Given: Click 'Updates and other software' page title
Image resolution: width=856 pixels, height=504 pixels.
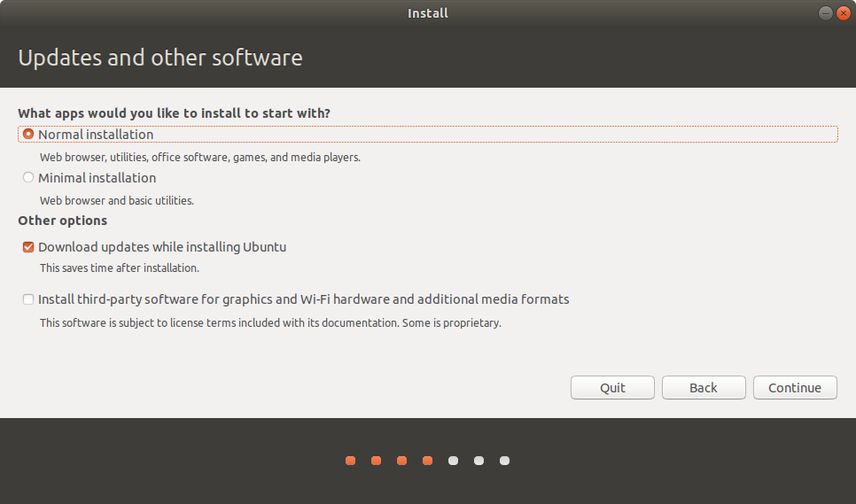Looking at the screenshot, I should click(x=160, y=58).
